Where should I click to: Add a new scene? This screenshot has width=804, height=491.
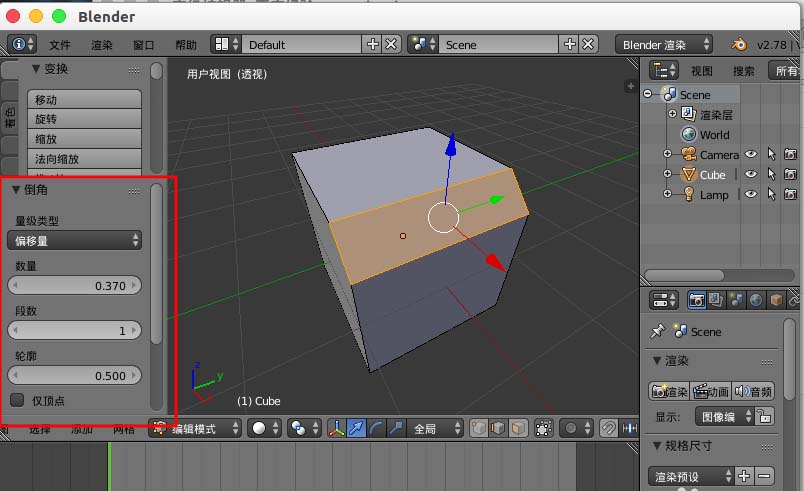tap(569, 45)
